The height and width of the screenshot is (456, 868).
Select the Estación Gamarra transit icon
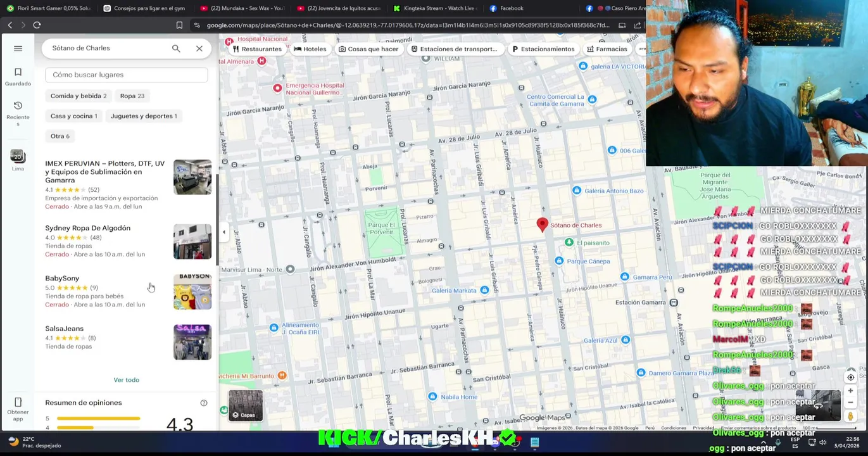674,303
